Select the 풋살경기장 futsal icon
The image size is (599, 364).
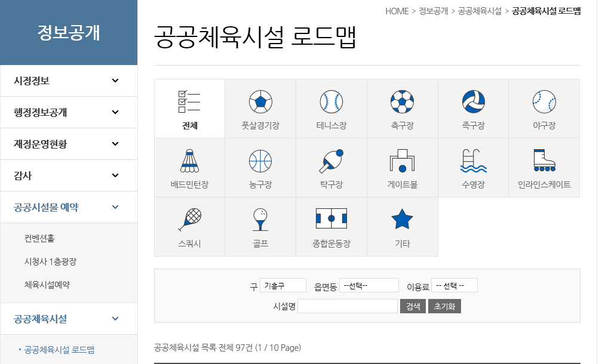tap(260, 102)
